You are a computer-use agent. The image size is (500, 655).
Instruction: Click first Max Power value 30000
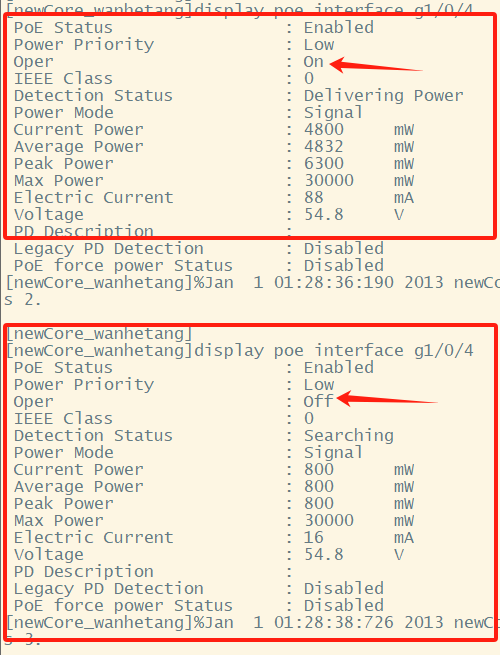(329, 181)
